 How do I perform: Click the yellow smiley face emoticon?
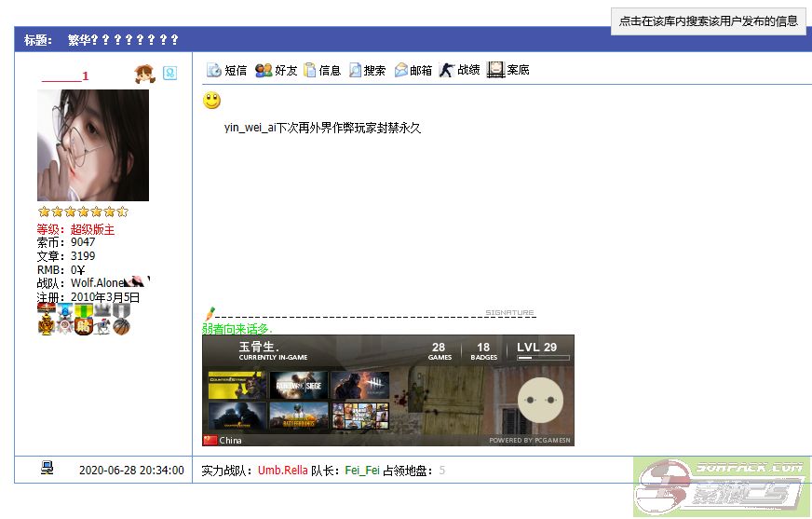click(x=212, y=101)
